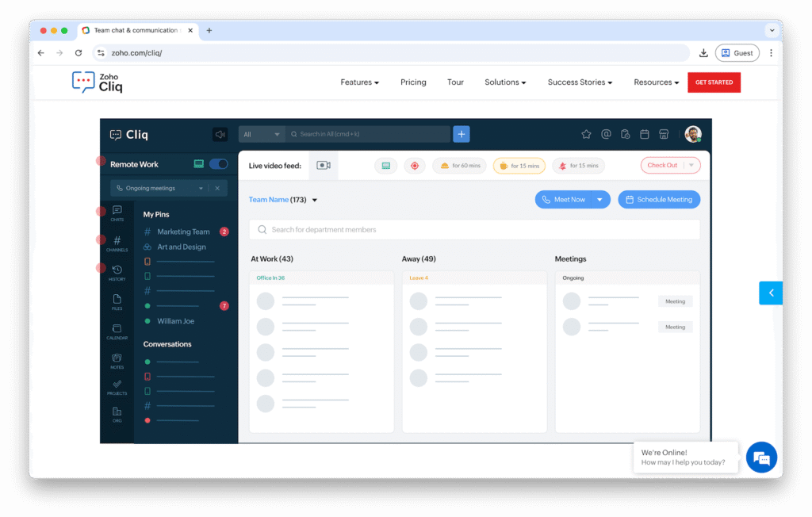Click the starred messages star icon

586,134
